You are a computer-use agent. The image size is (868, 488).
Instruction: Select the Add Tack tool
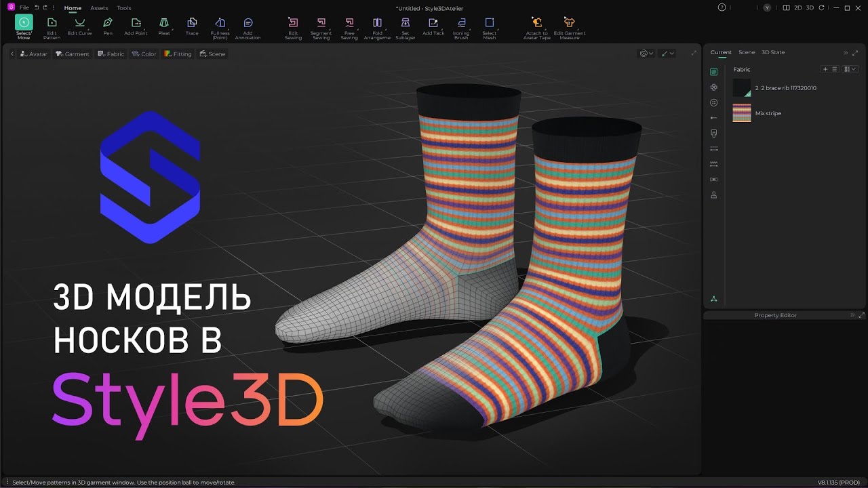[433, 26]
